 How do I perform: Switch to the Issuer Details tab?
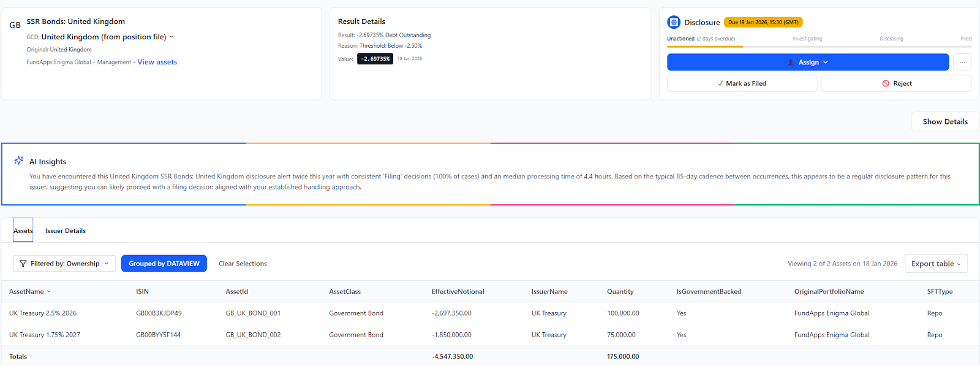coord(66,231)
